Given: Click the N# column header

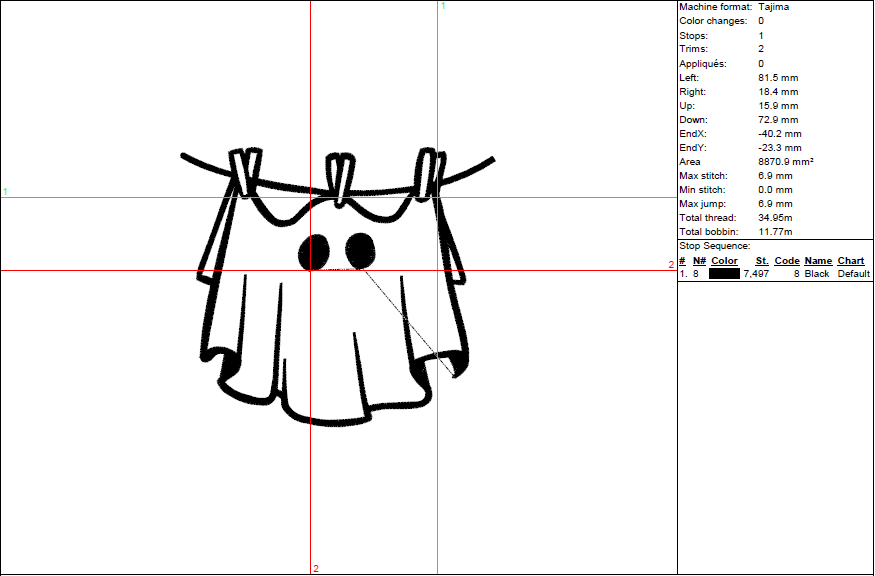Looking at the screenshot, I should pos(698,261).
